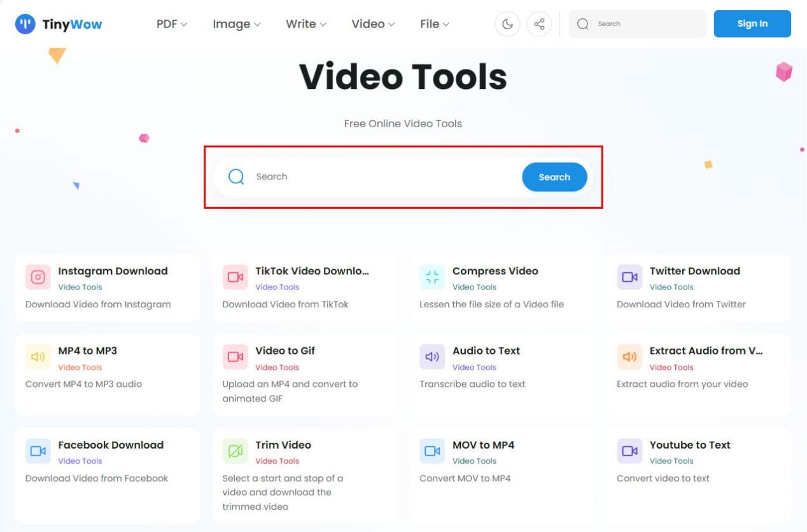Viewport: 807px width, 532px height.
Task: Click the MOV to MP4 icon
Action: click(x=432, y=451)
